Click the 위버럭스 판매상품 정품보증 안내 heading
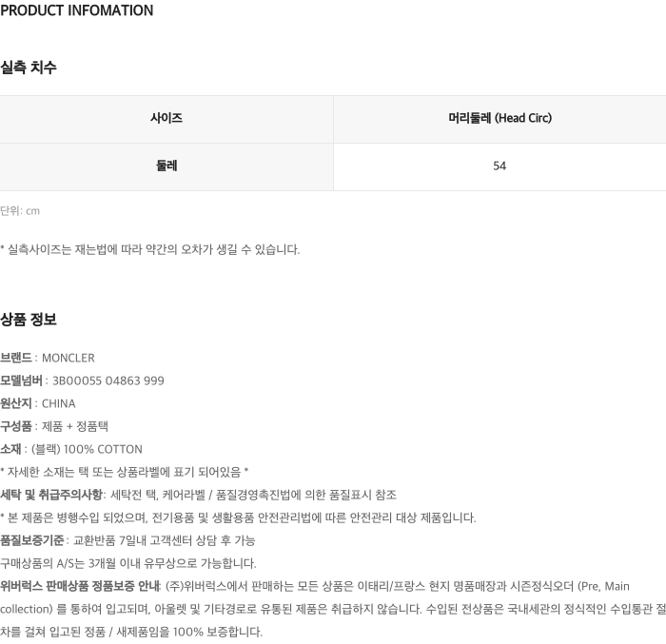This screenshot has width=666, height=644. point(80,587)
